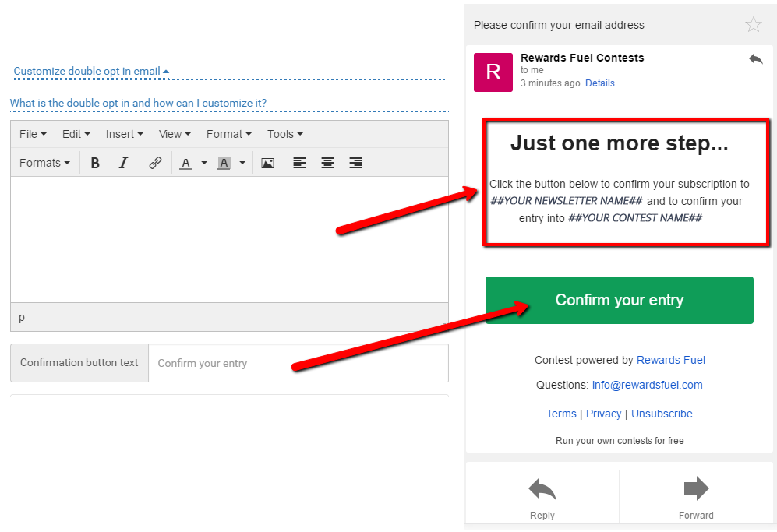Align text right in the editor
Viewport: 777px width, 532px height.
[x=356, y=163]
